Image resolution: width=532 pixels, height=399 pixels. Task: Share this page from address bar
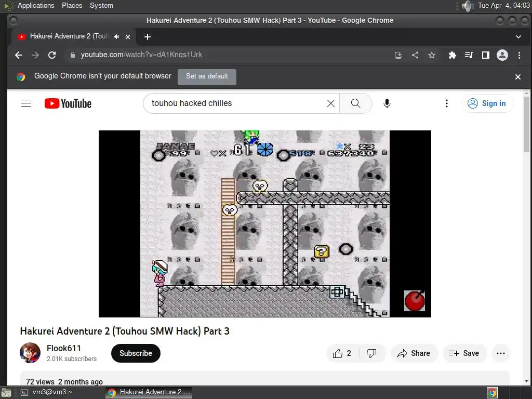click(415, 55)
